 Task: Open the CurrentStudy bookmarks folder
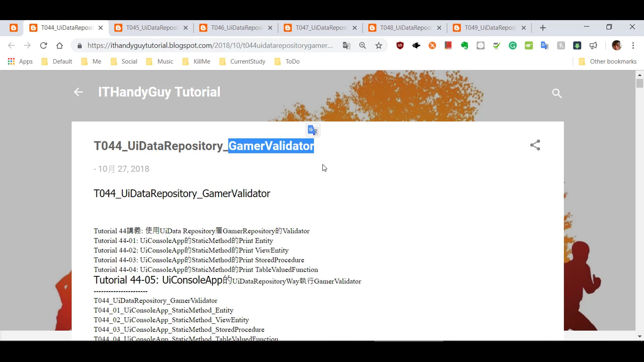click(x=242, y=61)
